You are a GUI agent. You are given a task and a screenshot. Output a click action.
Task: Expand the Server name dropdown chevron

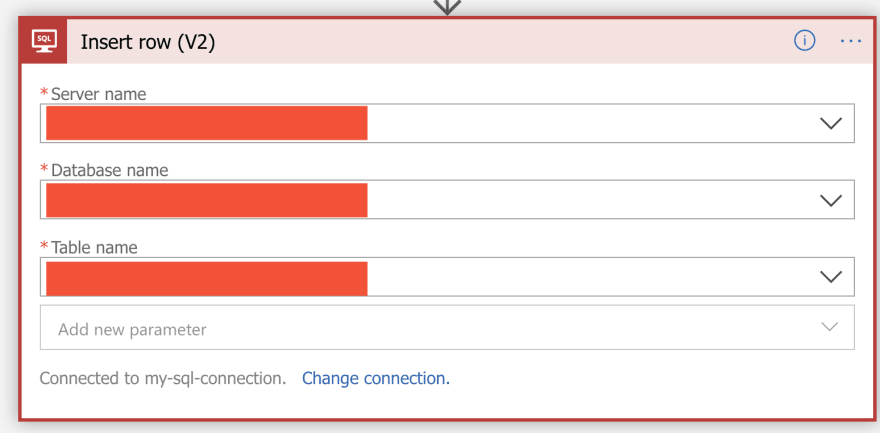(x=831, y=123)
